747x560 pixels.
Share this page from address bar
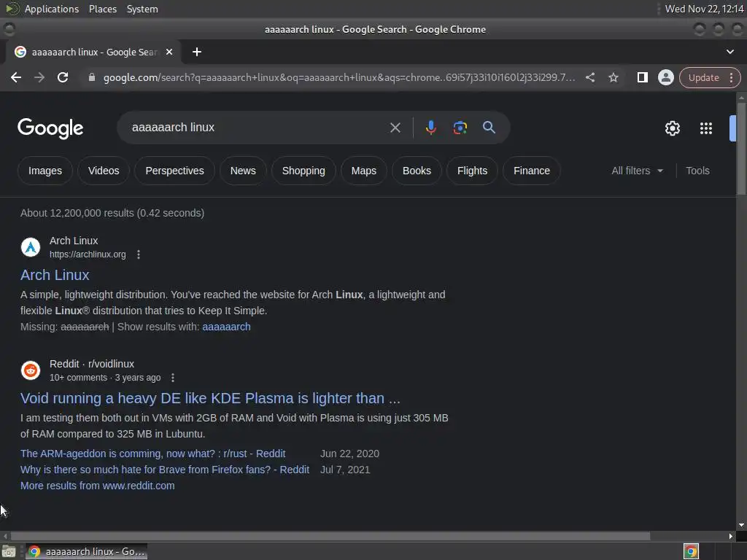(589, 77)
